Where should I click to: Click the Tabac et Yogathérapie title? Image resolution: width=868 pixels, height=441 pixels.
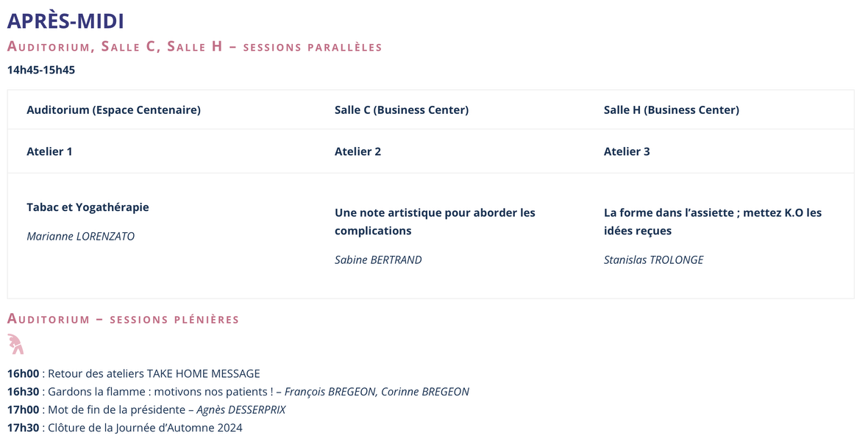coord(88,207)
